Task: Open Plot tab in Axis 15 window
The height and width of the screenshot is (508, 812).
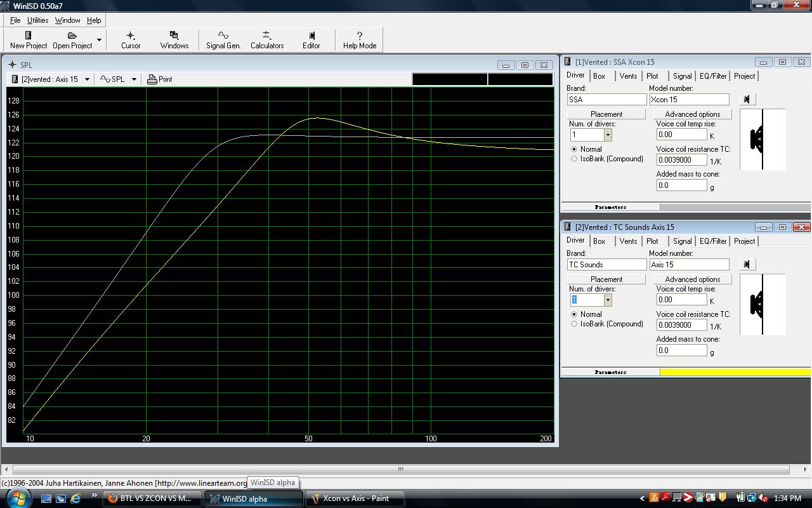Action: click(652, 241)
